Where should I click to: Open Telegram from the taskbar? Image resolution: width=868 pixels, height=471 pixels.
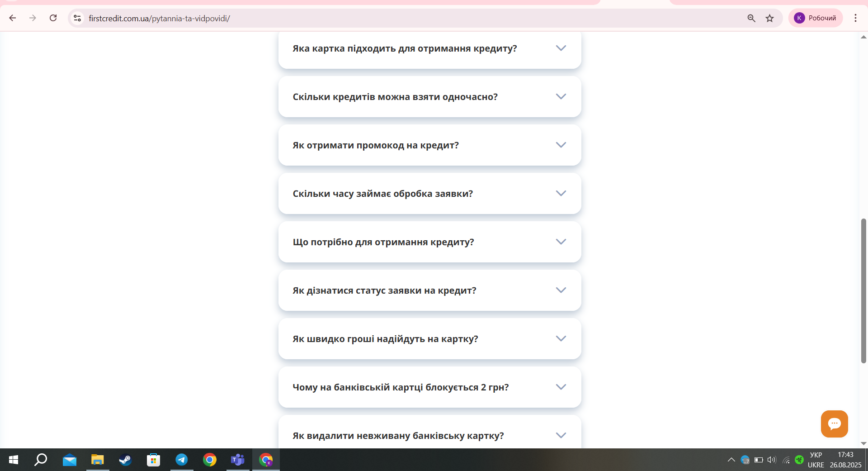182,460
